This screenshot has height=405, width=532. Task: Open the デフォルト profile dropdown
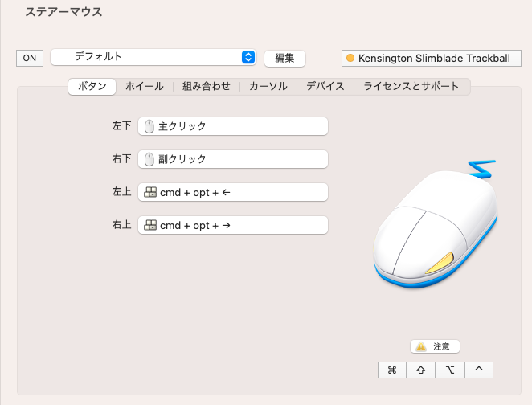[153, 57]
